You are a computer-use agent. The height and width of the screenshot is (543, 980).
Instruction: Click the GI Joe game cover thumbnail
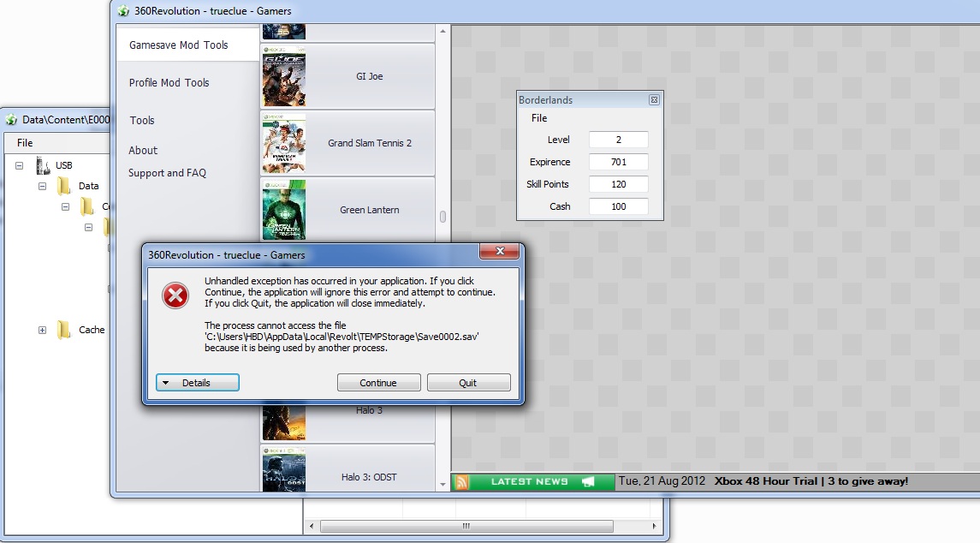coord(284,76)
